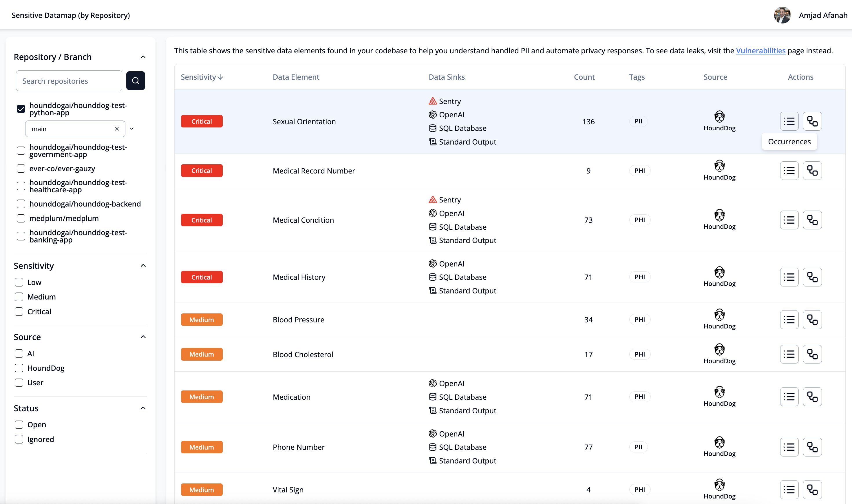Enable the Critical sensitivity filter checkbox

[x=19, y=311]
